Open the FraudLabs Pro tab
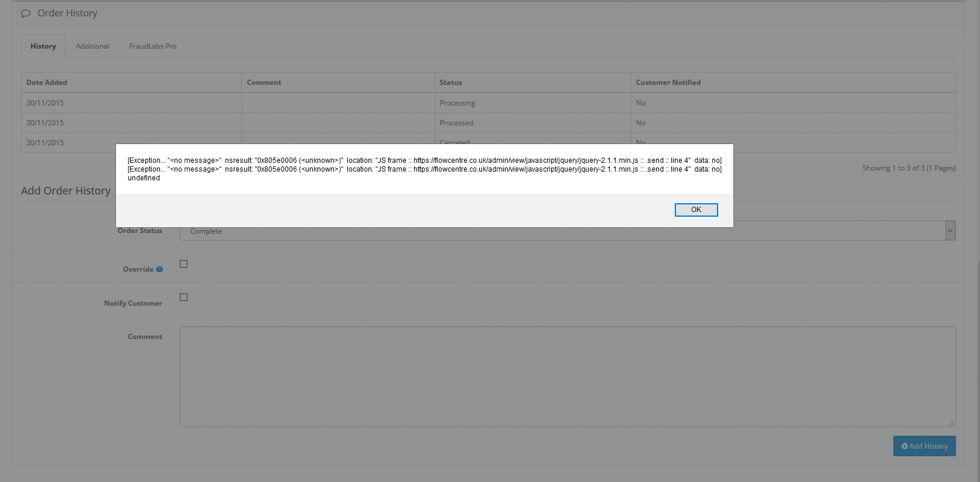Screen dimensions: 980x482 point(153,46)
